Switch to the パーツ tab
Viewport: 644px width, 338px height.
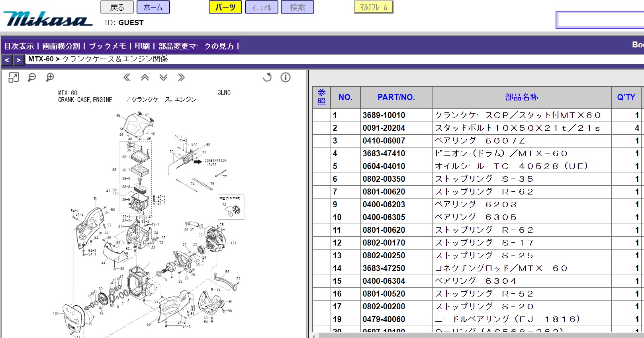225,7
